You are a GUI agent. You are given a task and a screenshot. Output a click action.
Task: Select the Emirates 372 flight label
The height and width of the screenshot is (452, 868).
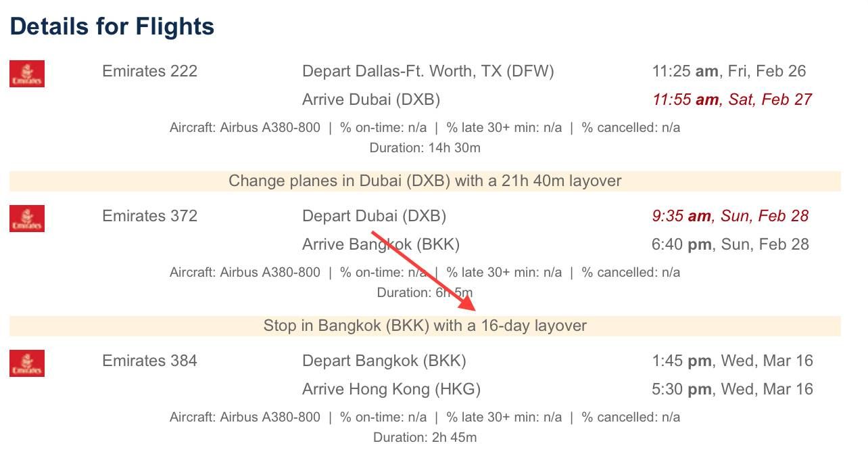tap(149, 216)
